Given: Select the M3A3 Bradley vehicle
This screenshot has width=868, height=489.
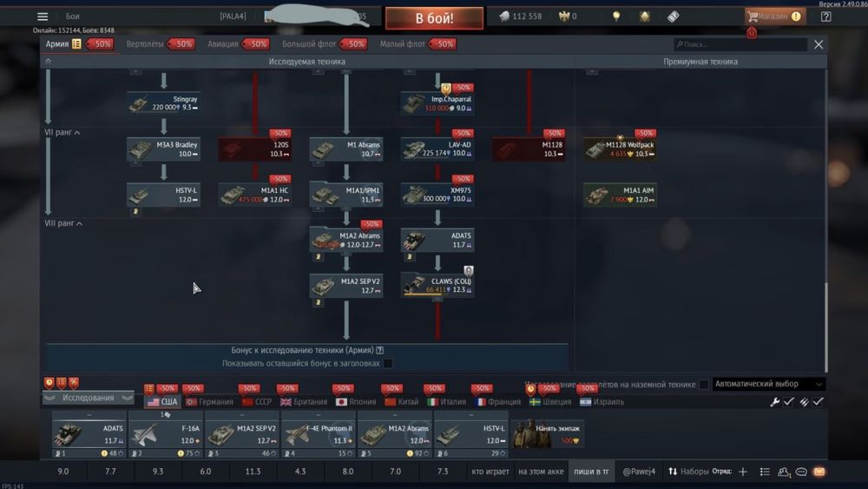Looking at the screenshot, I should [163, 149].
